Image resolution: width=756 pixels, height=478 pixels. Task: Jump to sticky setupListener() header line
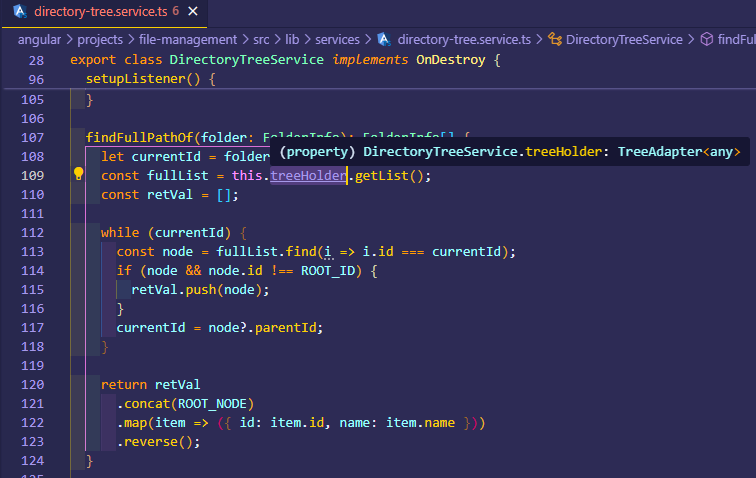coord(150,79)
